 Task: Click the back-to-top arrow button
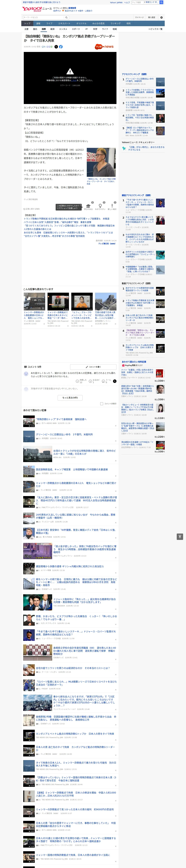pyautogui.click(x=180, y=537)
